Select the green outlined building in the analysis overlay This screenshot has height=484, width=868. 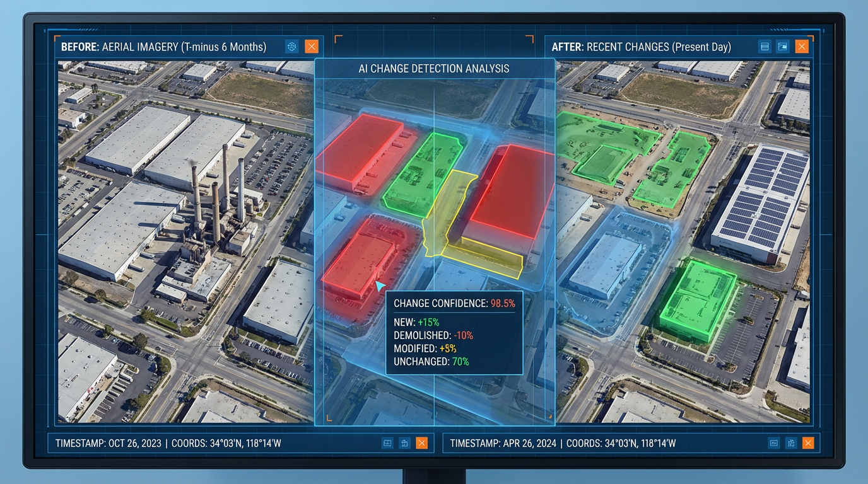point(423,173)
